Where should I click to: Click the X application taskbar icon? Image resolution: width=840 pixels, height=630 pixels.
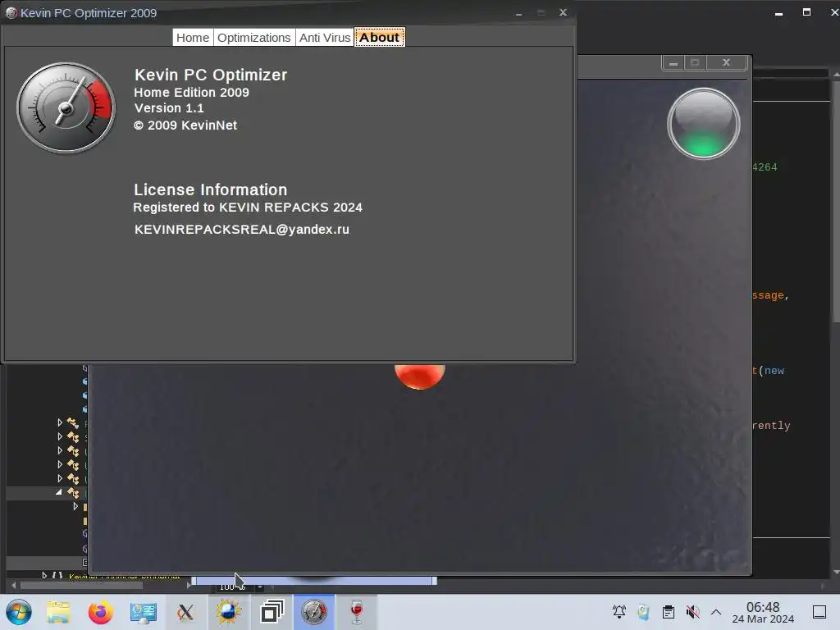tap(186, 612)
